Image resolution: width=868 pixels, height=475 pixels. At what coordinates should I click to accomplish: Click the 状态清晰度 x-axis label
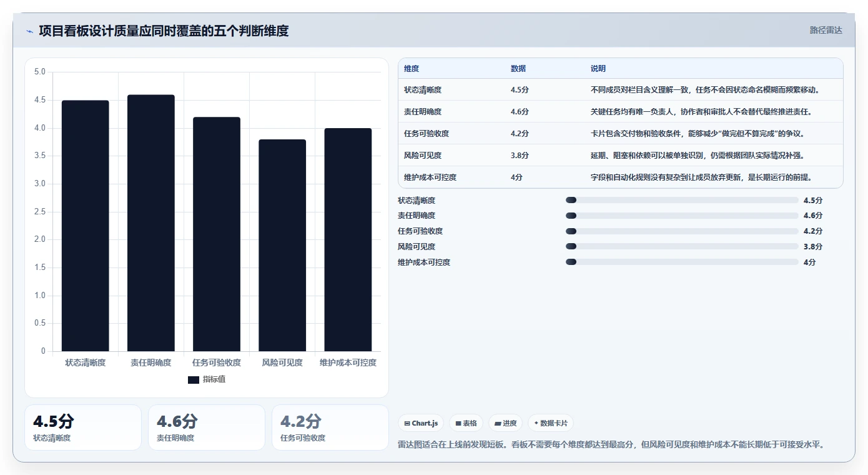click(86, 362)
